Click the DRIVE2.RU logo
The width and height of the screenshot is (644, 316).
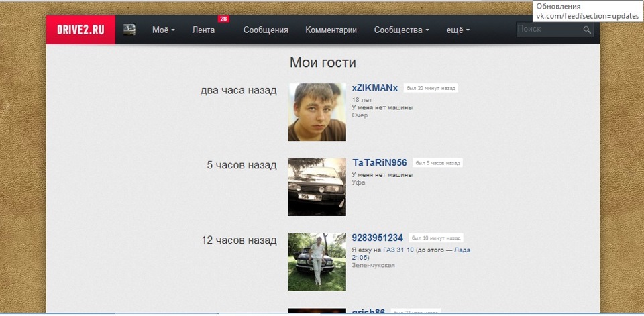[x=80, y=30]
